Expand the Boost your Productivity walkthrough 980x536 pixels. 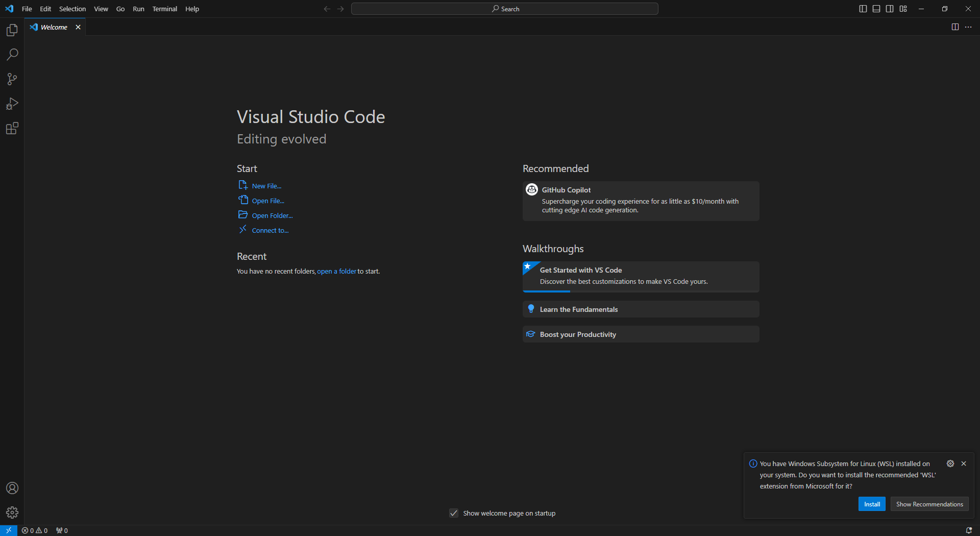click(x=640, y=334)
